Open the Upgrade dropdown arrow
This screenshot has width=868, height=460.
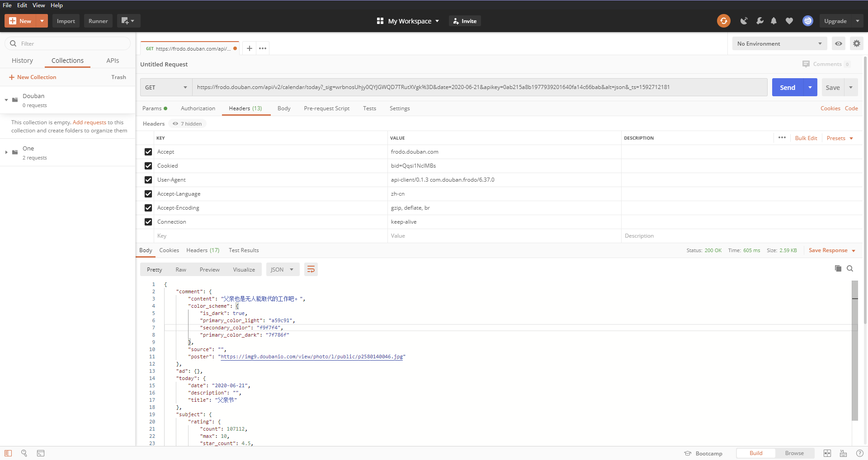(858, 21)
